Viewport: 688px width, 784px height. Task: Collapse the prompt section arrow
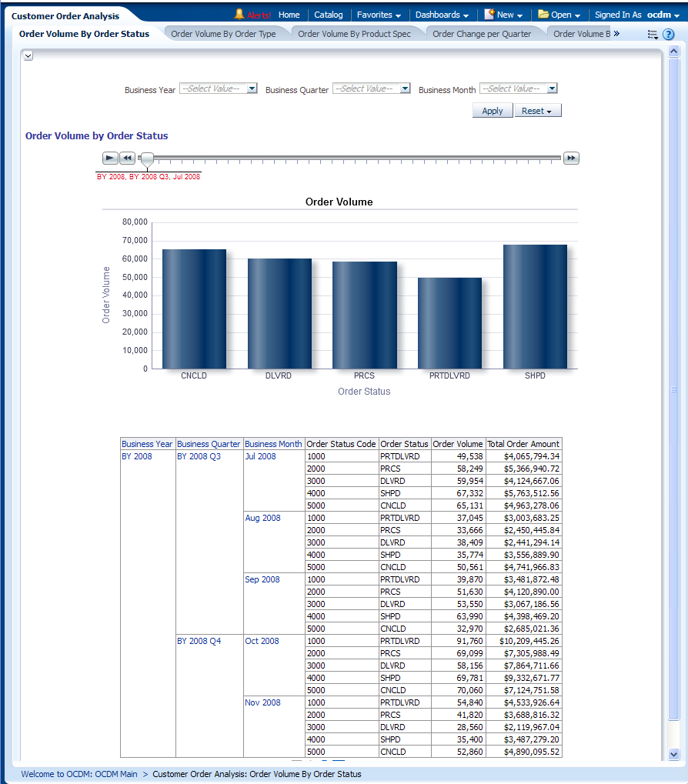pos(28,56)
